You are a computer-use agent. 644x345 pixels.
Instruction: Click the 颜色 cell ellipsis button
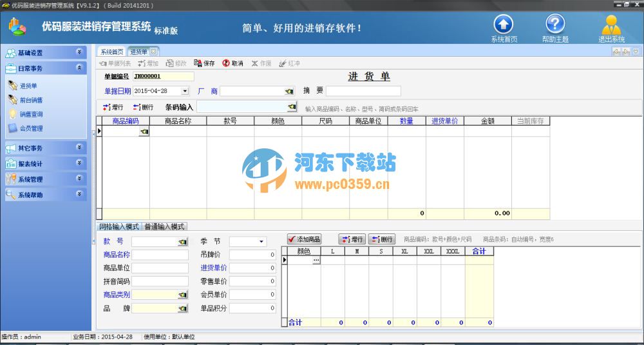pyautogui.click(x=316, y=261)
